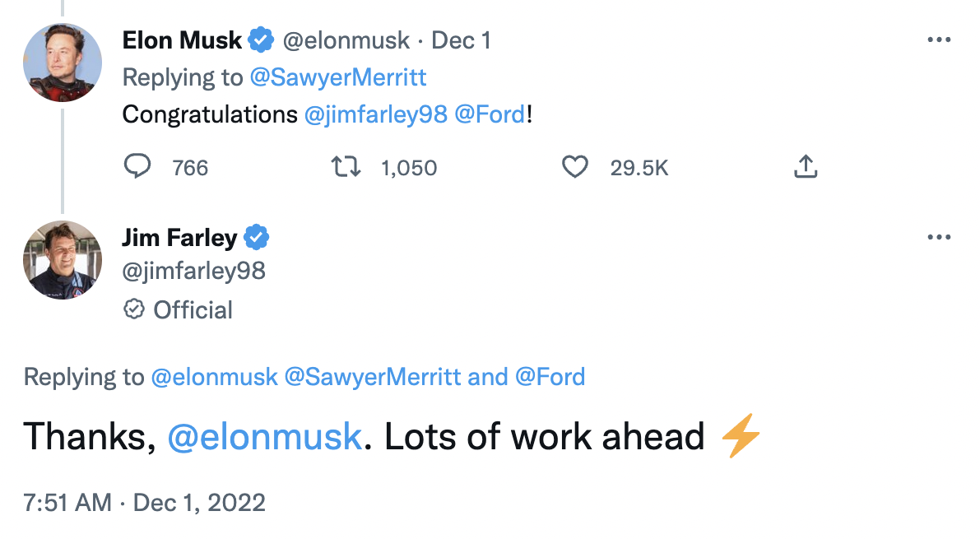Image resolution: width=980 pixels, height=539 pixels.
Task: Click the @jimfarley98 mention in Elon's tweet
Action: click(375, 114)
